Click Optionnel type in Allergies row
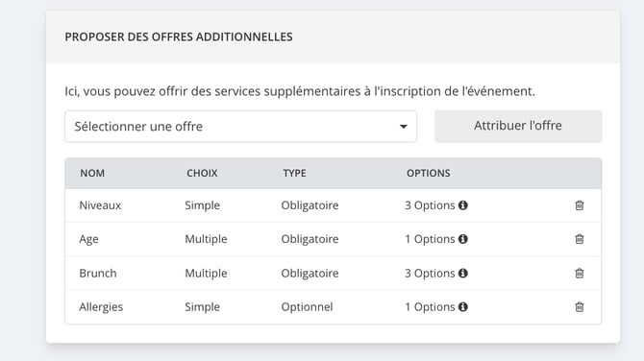The width and height of the screenshot is (644, 361). (307, 307)
